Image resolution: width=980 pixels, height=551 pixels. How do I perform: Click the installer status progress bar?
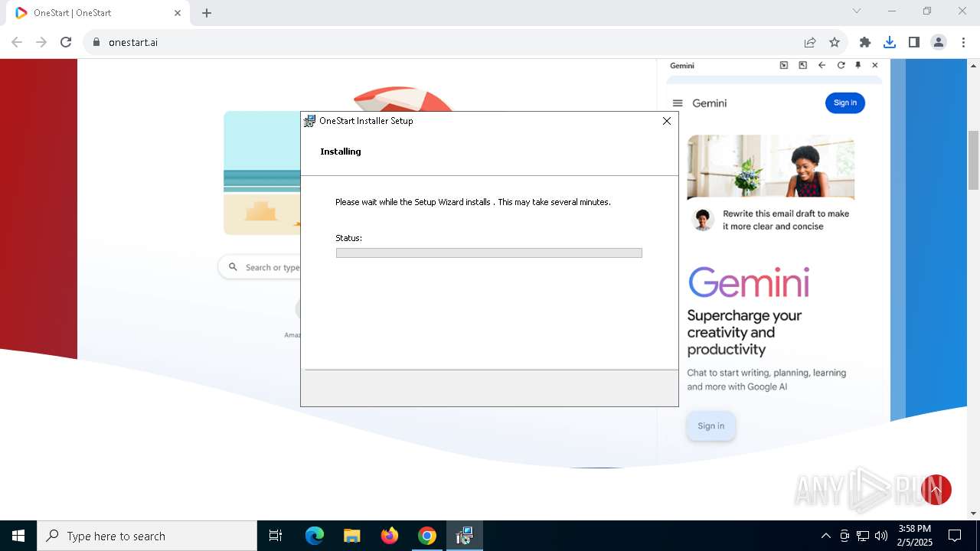(489, 253)
